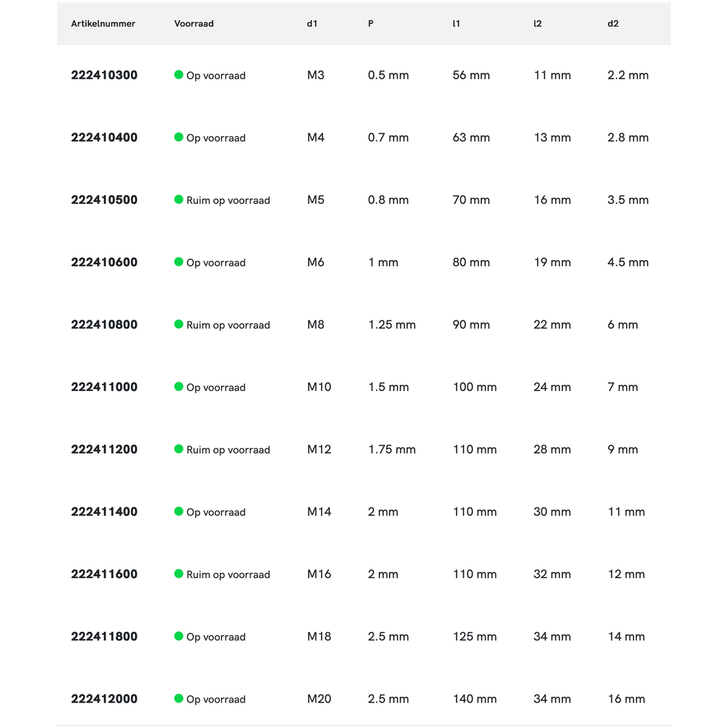Click the green stock dot beside 222410500
The width and height of the screenshot is (728, 728).
pos(178,199)
